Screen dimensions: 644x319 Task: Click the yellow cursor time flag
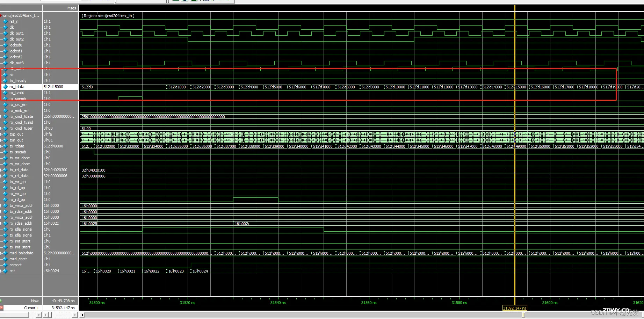coord(515,308)
